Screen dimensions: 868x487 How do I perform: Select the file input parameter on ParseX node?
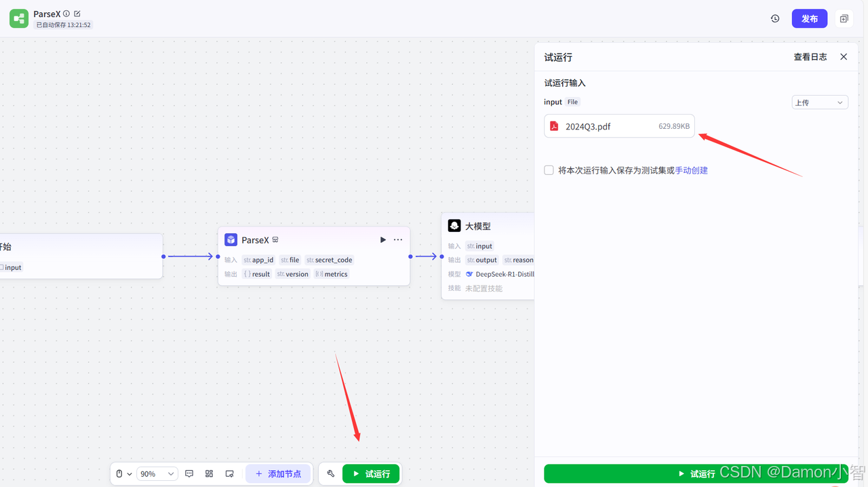pyautogui.click(x=290, y=260)
